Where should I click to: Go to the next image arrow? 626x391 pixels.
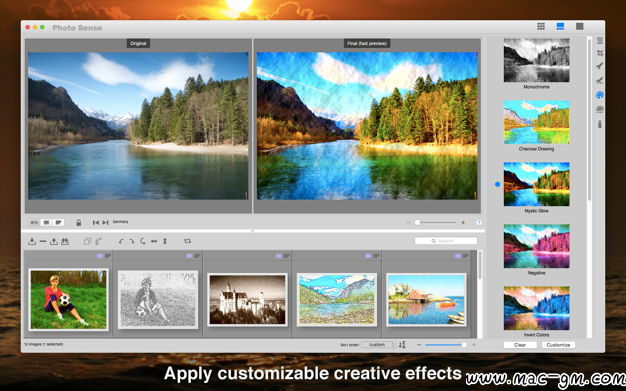coord(105,222)
